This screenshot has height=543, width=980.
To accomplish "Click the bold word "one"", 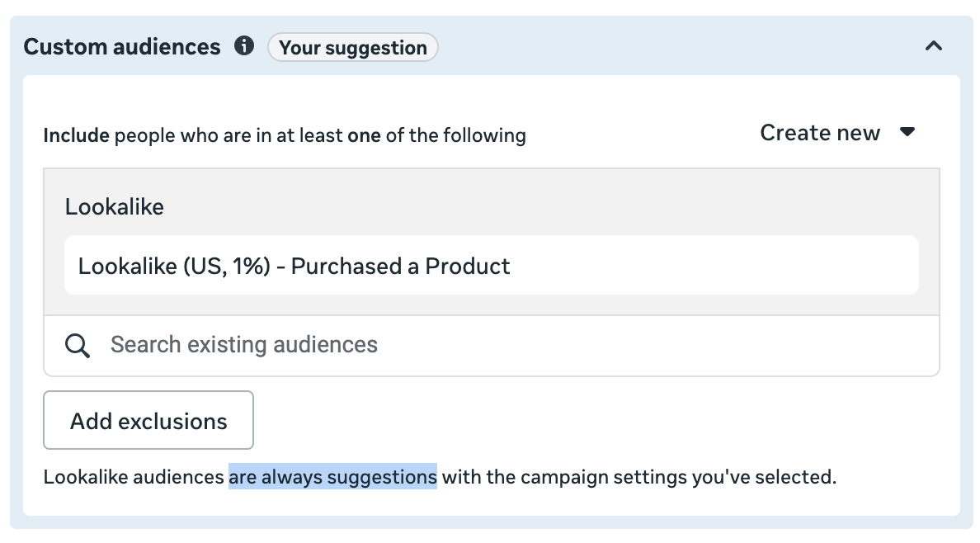I will 364,135.
